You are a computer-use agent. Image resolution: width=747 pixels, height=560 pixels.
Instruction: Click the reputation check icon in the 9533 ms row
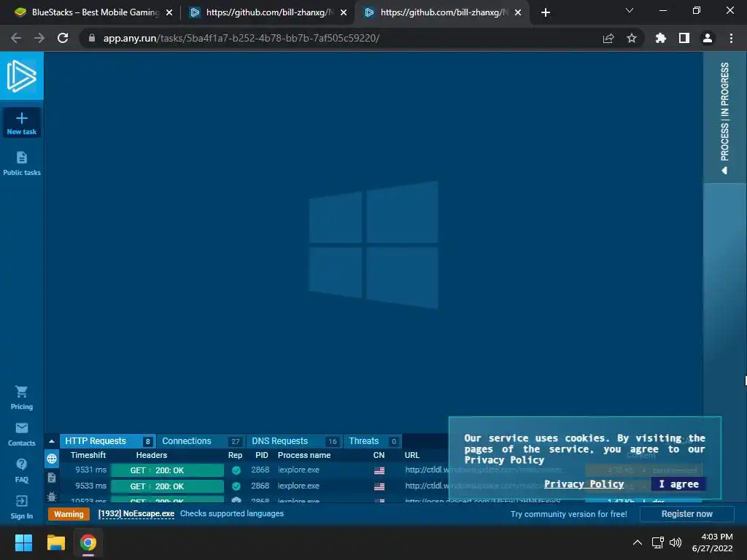[x=236, y=486]
